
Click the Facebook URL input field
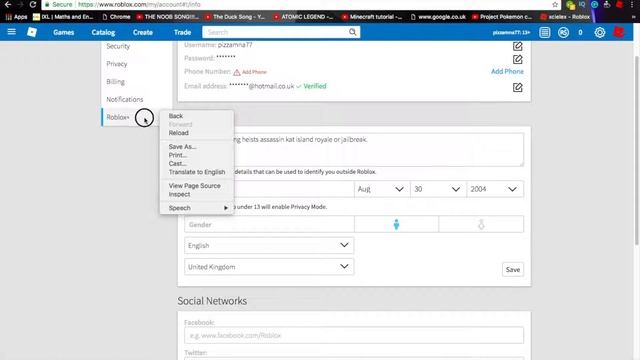[x=354, y=335]
